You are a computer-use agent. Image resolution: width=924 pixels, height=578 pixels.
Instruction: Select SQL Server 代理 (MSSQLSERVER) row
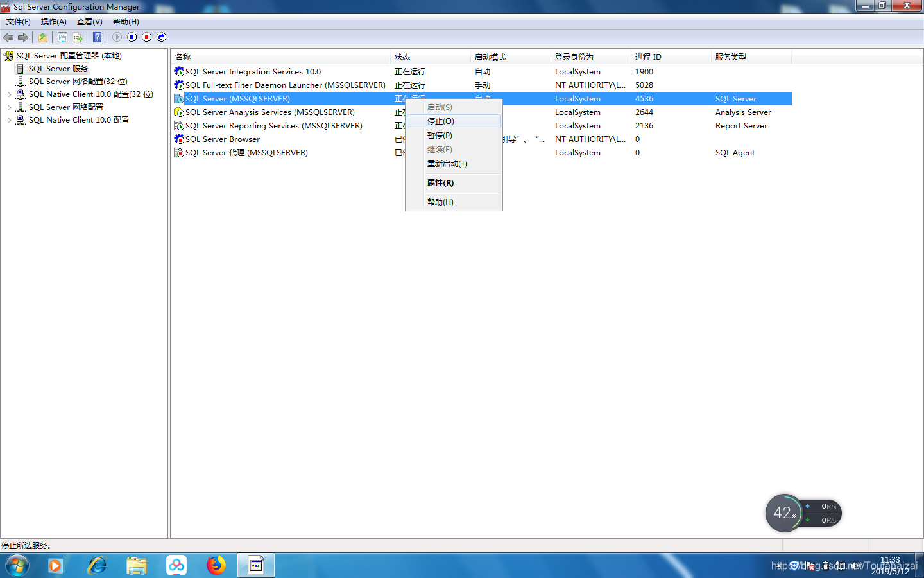[482, 153]
